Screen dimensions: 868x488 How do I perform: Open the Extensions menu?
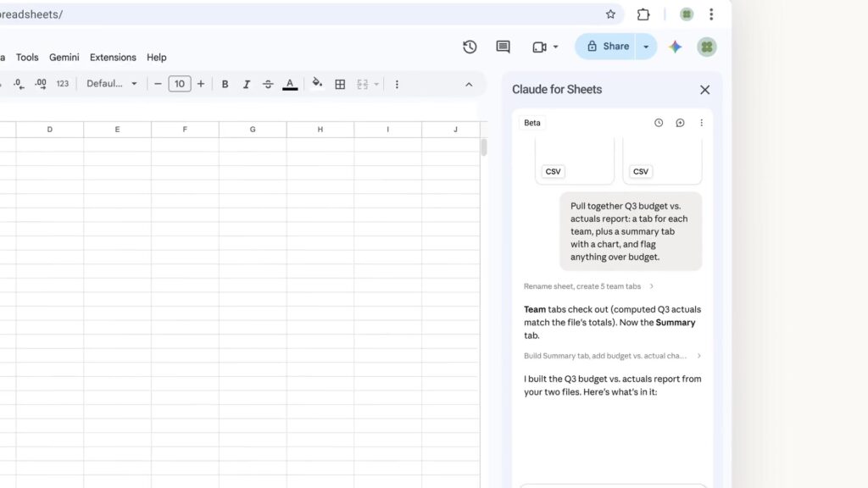pos(113,57)
